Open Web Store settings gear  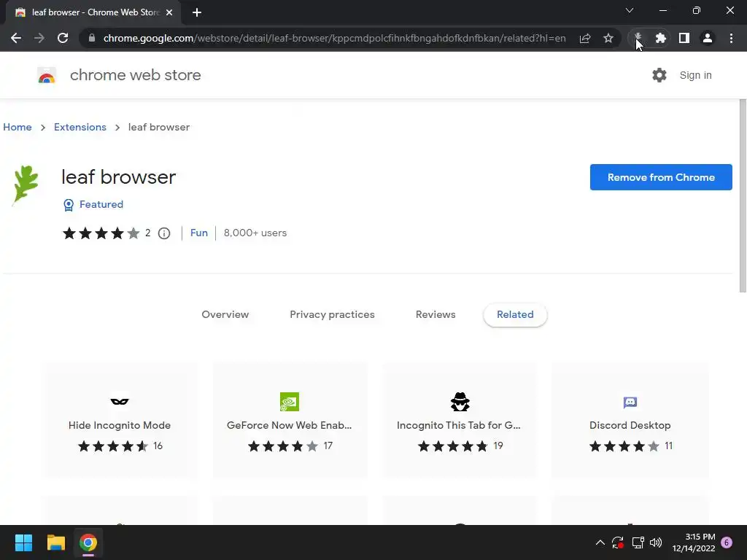[x=659, y=75]
